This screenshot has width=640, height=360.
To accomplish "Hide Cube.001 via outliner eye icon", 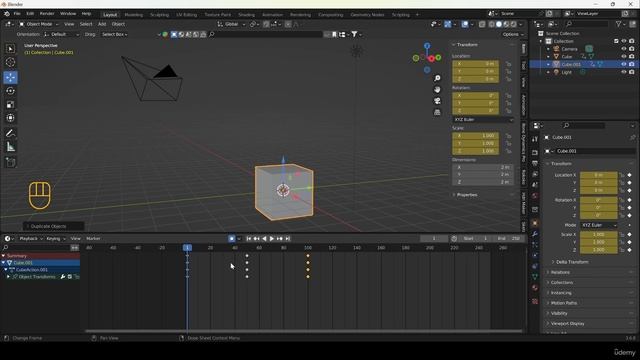I will click(x=624, y=64).
